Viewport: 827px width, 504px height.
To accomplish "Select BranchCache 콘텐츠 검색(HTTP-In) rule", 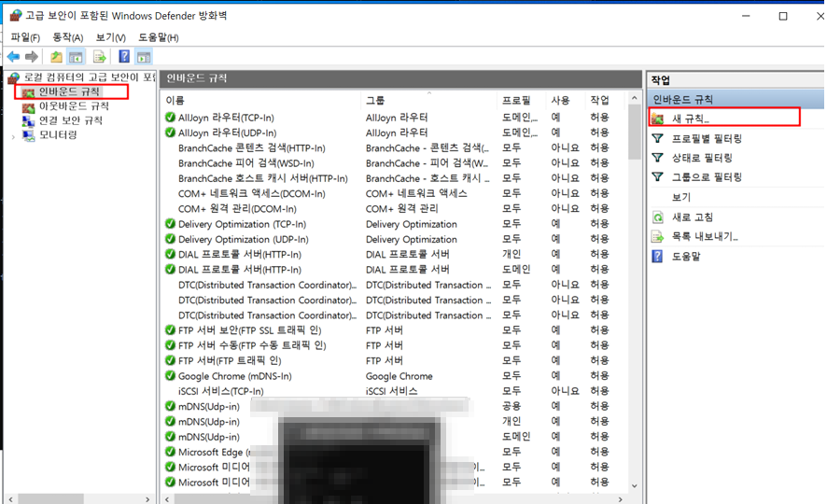I will pos(252,148).
